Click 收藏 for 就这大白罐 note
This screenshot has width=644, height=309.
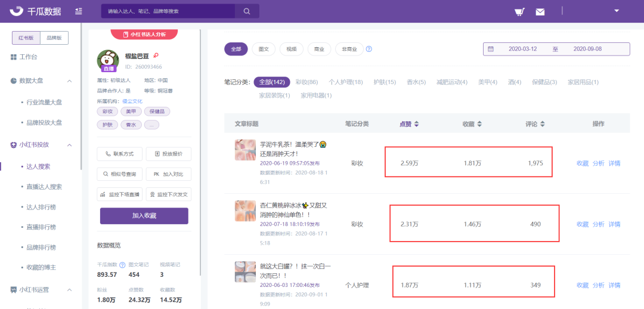point(583,285)
